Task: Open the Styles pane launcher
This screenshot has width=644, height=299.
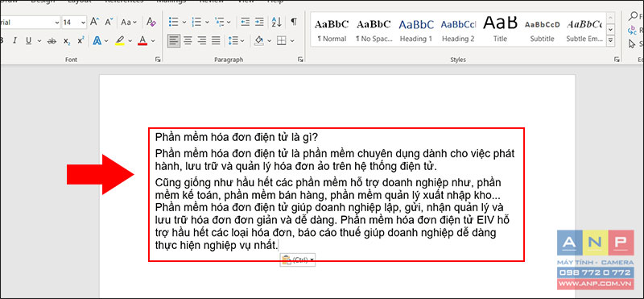Action: (x=617, y=60)
